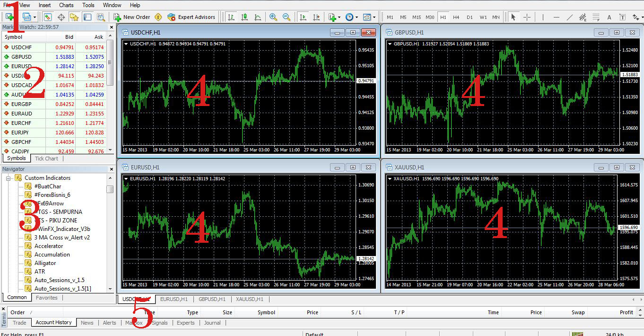Click the triangle beside USDCHF,H1 chart label
Viewport: 644px width, 336px height.
click(x=126, y=44)
